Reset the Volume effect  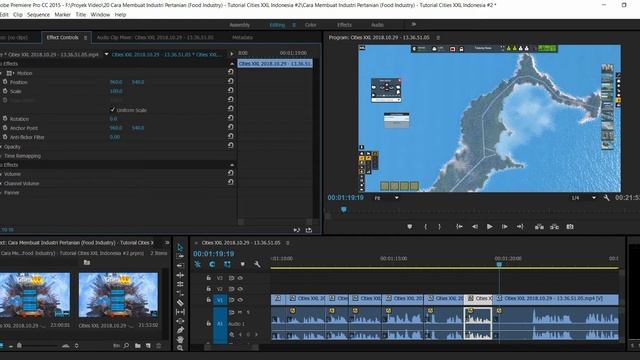(x=231, y=173)
